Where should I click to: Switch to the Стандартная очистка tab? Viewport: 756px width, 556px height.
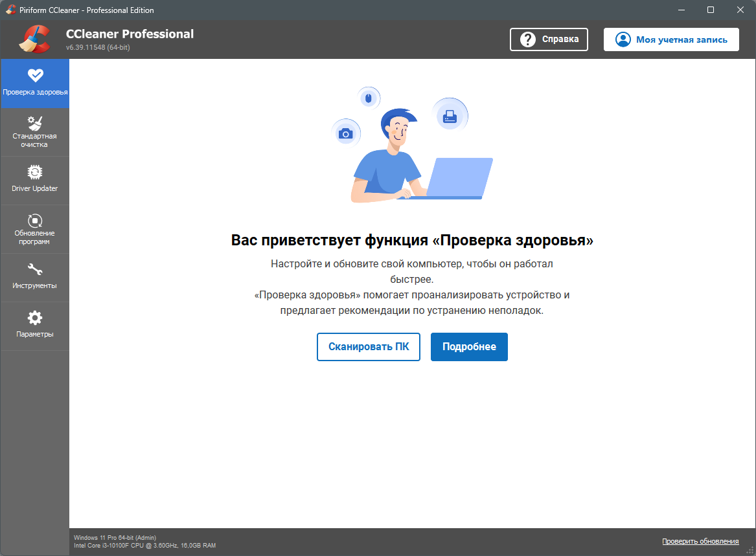[x=35, y=132]
